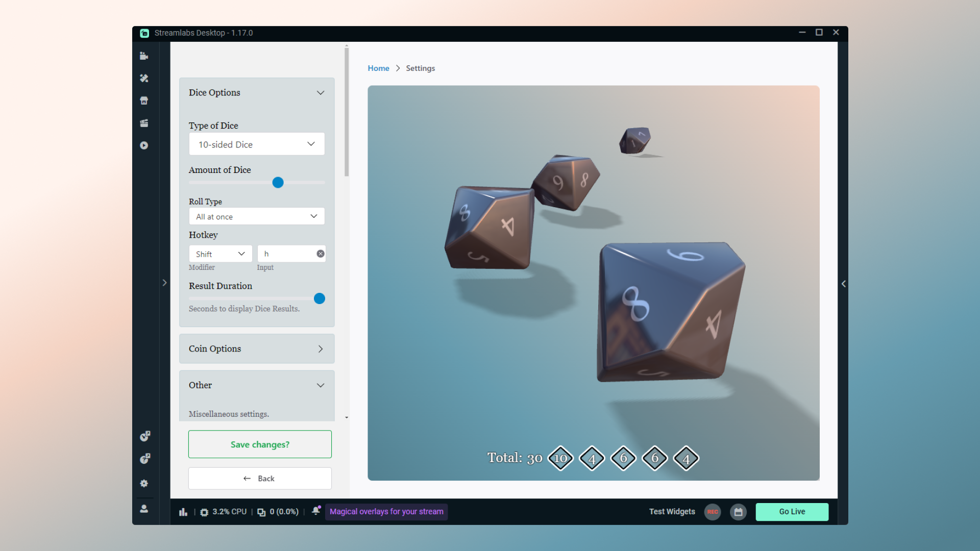Open the Roll Type dropdown
Screen dimensions: 980x551
(256, 216)
